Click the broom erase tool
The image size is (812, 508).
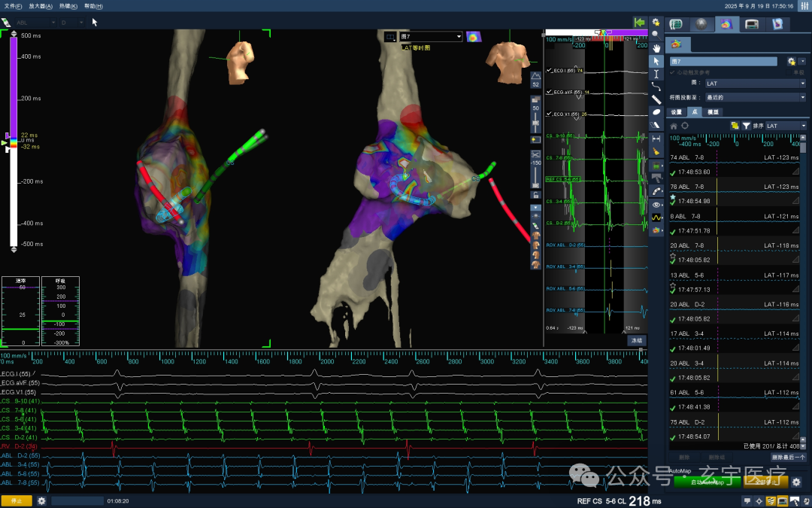click(x=656, y=151)
